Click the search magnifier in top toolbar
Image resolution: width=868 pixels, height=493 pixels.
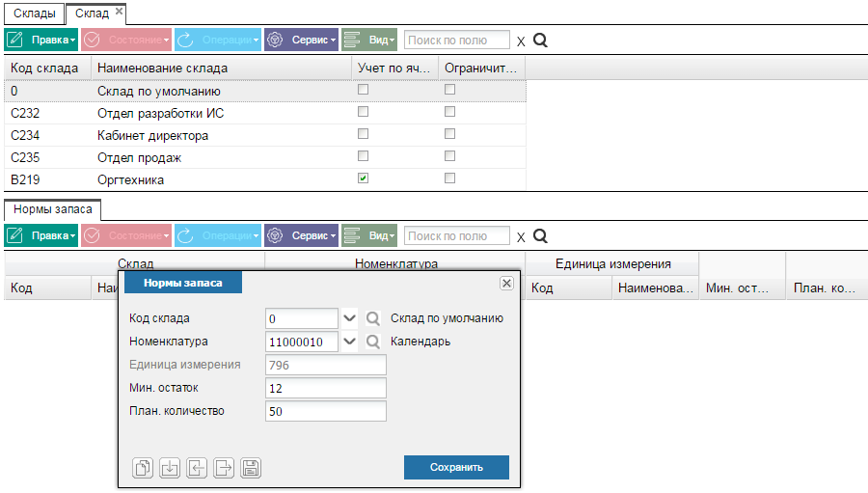(x=540, y=41)
